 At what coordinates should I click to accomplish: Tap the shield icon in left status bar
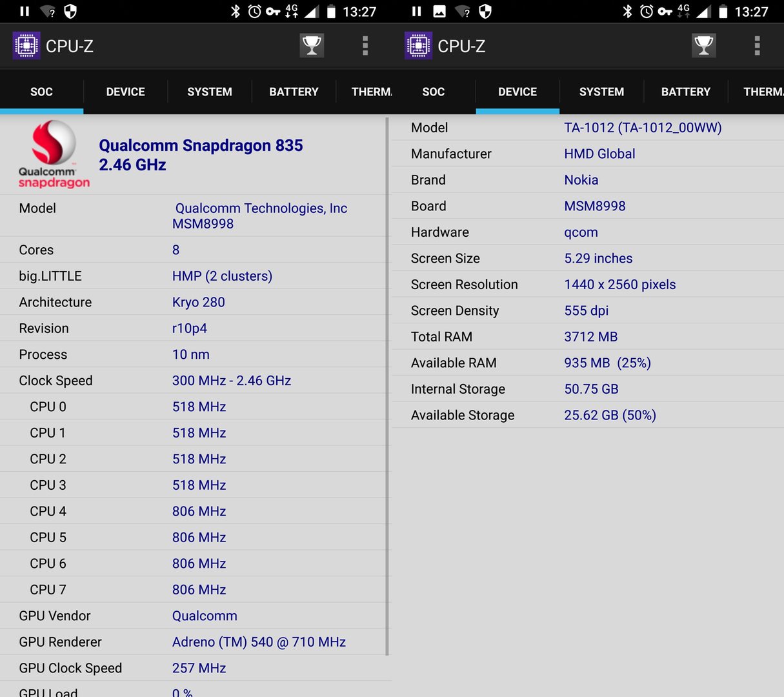click(70, 12)
